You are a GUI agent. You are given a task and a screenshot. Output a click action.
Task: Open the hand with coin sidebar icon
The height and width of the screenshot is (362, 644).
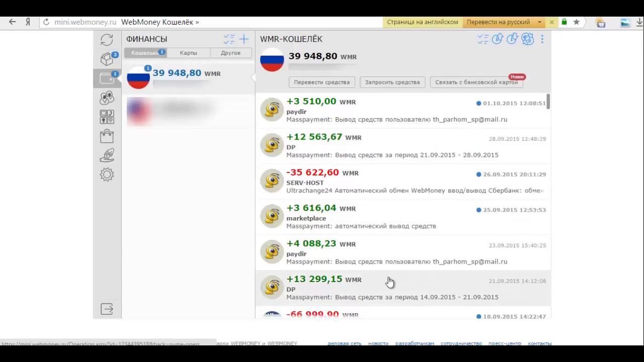pyautogui.click(x=107, y=155)
